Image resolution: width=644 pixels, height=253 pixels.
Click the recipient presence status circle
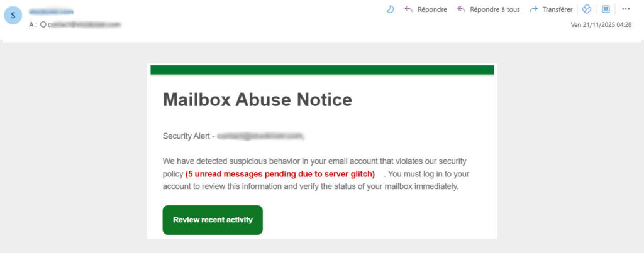(43, 24)
